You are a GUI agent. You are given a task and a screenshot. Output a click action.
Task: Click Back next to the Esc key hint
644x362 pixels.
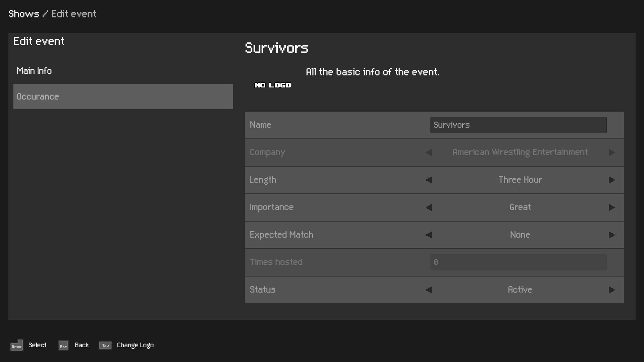82,345
